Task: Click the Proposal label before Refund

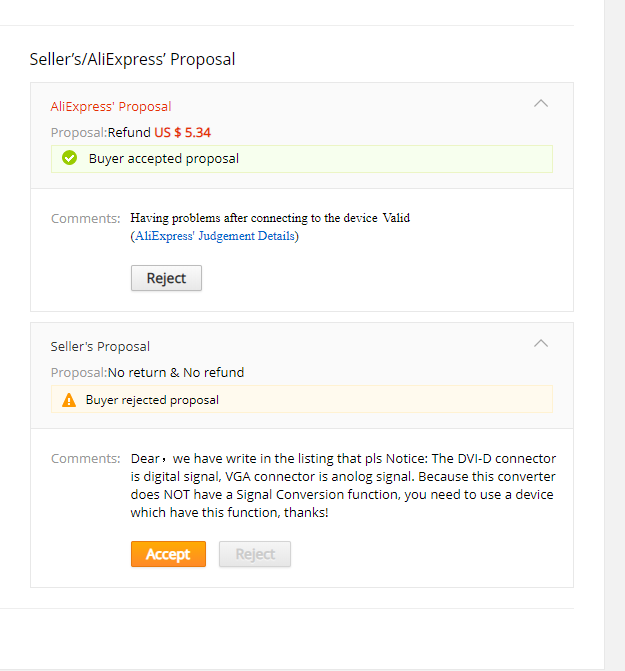Action: pyautogui.click(x=79, y=133)
